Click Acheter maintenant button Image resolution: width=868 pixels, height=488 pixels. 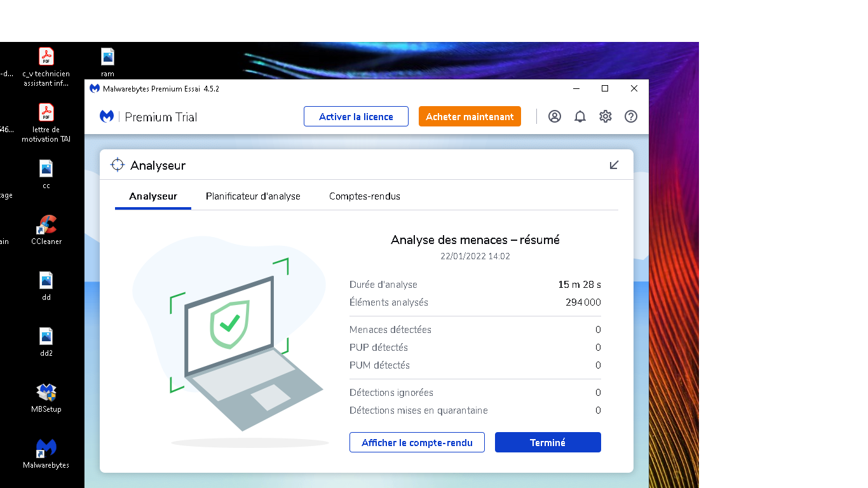tap(470, 116)
